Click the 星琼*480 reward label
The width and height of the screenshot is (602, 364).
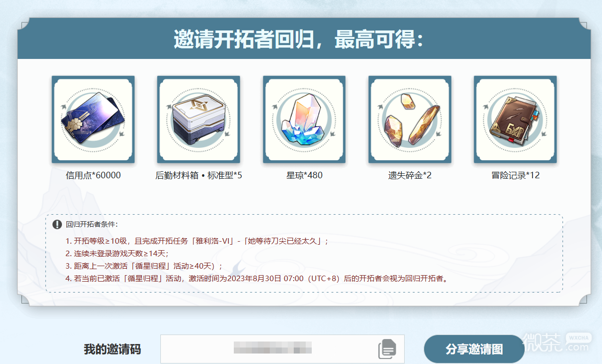(304, 175)
